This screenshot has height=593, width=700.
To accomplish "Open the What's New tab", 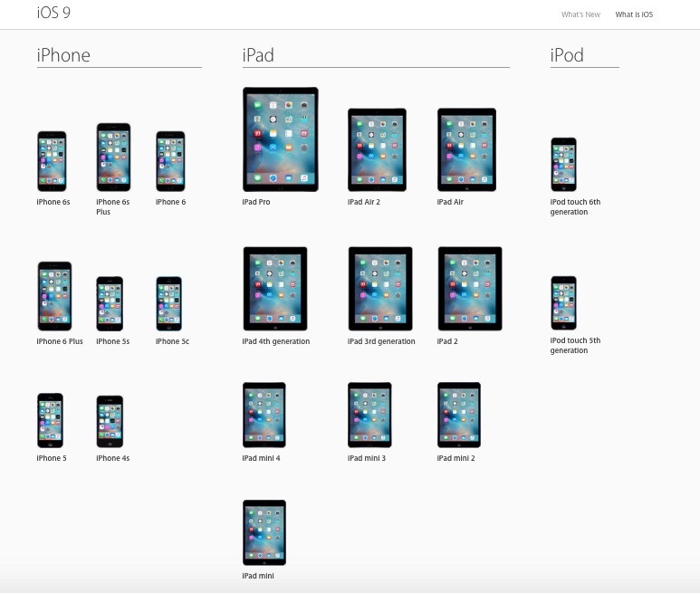I will pyautogui.click(x=580, y=14).
